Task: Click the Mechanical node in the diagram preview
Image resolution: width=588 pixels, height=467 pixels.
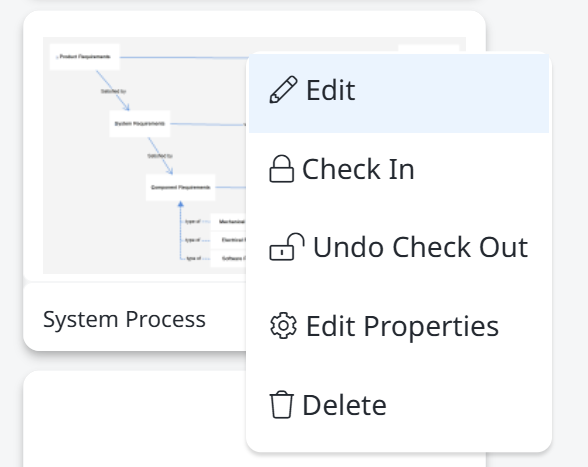Action: (228, 221)
